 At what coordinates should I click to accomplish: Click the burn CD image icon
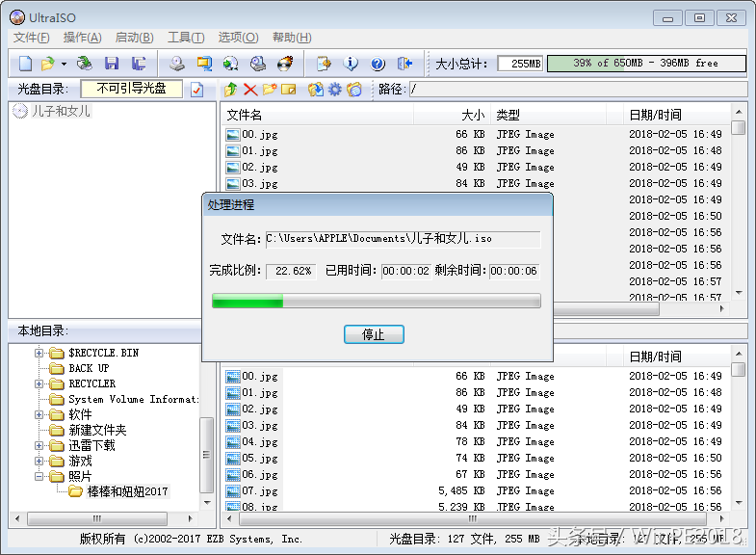(284, 64)
